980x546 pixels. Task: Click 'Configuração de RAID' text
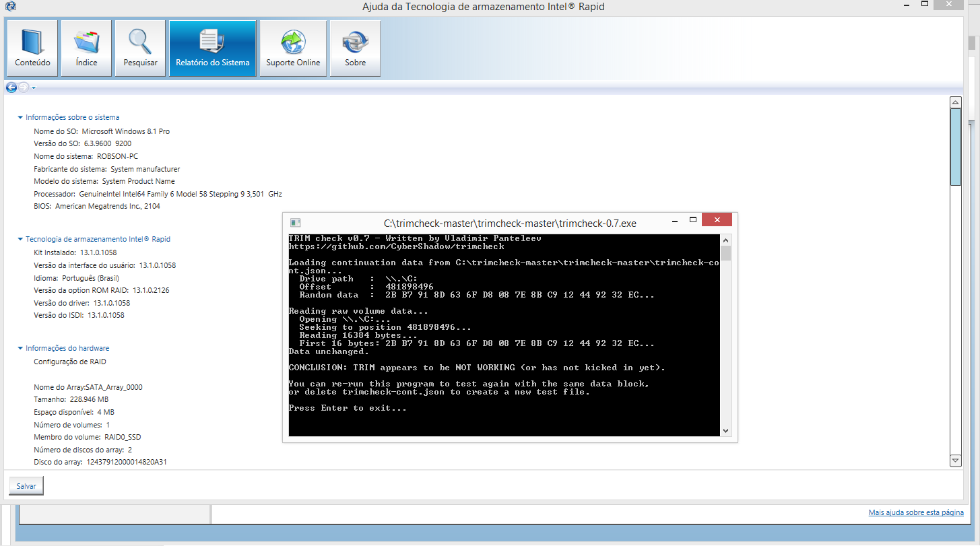[70, 362]
